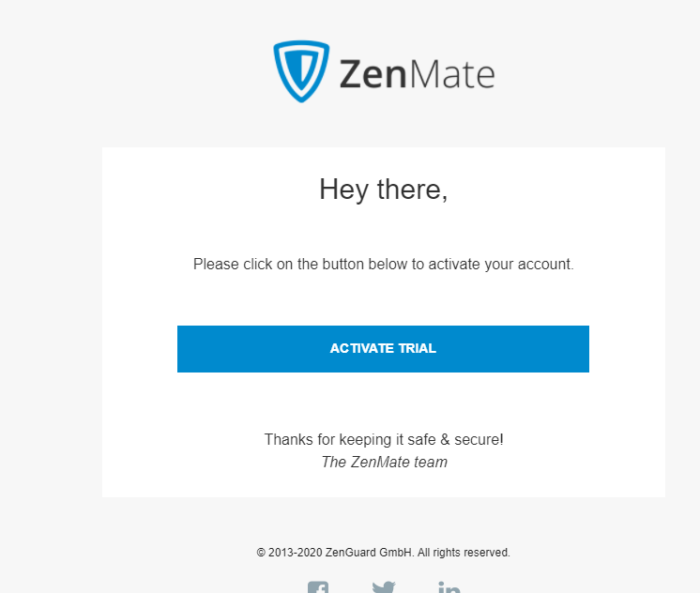This screenshot has height=593, width=700.
Task: Click the bold 'Zen' part of the logo
Action: coord(373,74)
